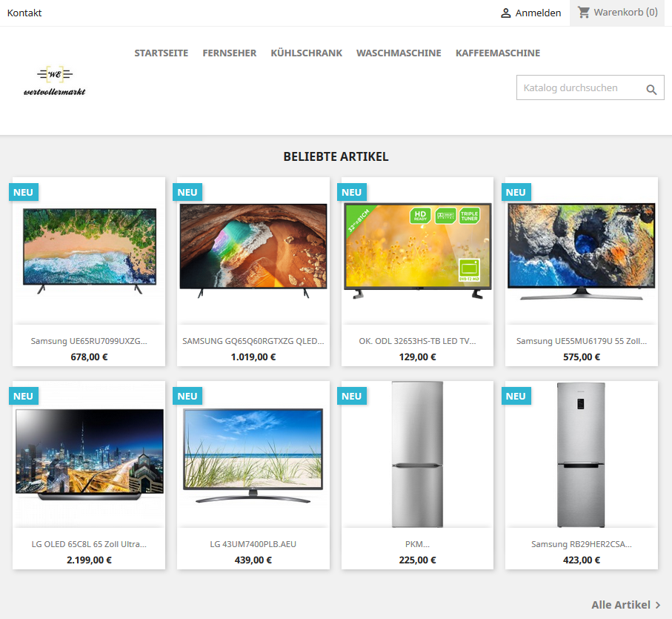
Task: Click the PKM silver refrigerator image
Action: 417,454
